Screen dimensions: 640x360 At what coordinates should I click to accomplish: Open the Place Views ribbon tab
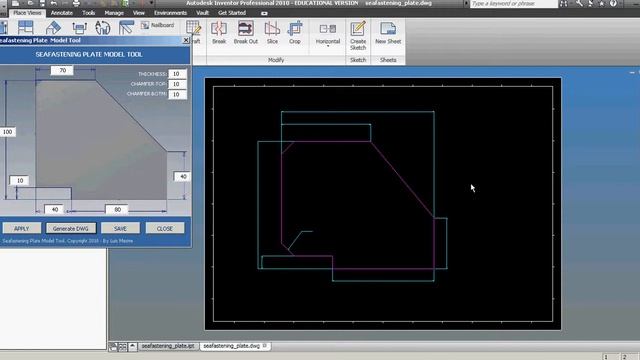click(27, 13)
